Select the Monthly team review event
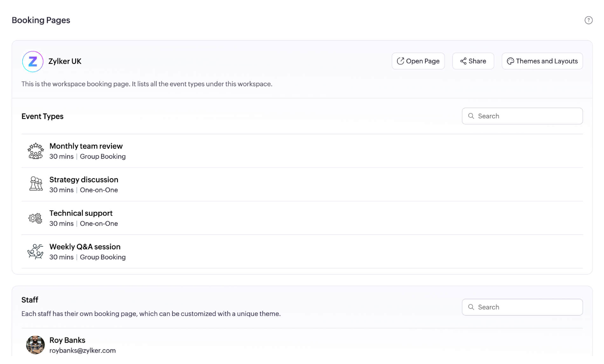Image resolution: width=604 pixels, height=364 pixels. (302, 151)
